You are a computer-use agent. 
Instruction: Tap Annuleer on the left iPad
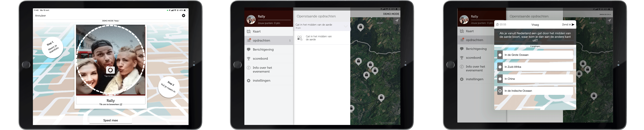[41, 16]
